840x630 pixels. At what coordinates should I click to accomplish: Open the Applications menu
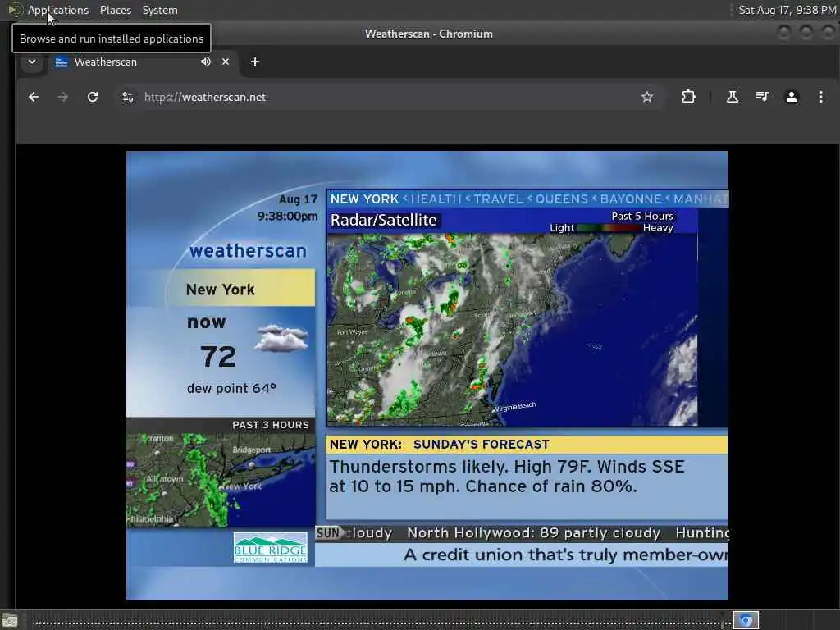click(x=58, y=10)
